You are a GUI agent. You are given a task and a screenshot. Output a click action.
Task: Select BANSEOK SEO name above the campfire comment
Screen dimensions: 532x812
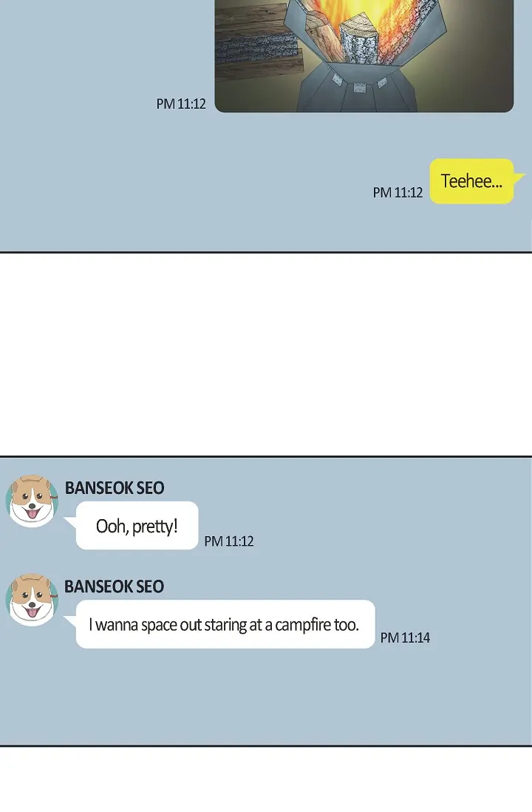tap(115, 586)
